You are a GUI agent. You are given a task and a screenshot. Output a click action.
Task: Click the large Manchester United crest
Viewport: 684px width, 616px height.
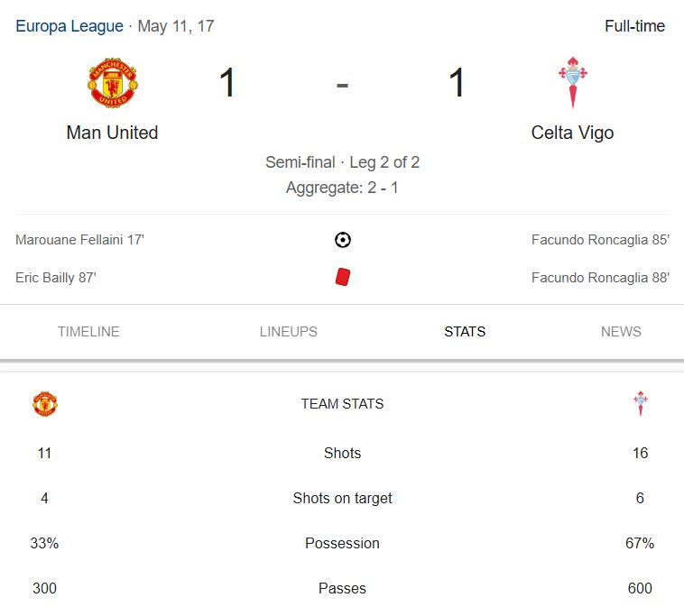click(113, 82)
